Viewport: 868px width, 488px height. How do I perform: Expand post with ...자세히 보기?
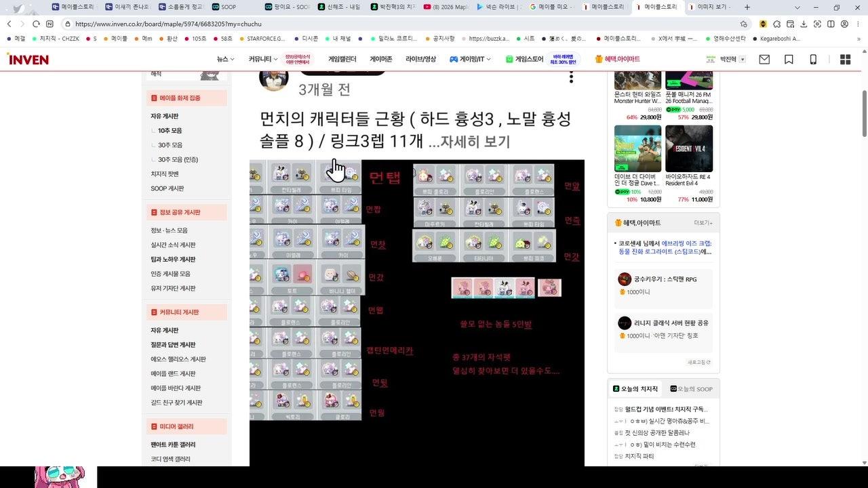click(469, 142)
